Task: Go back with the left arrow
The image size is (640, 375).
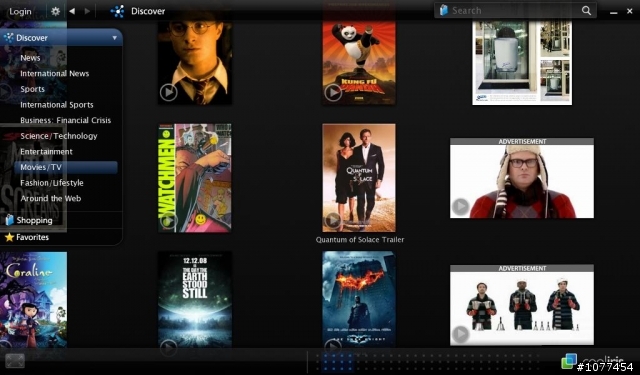Action: coord(72,11)
